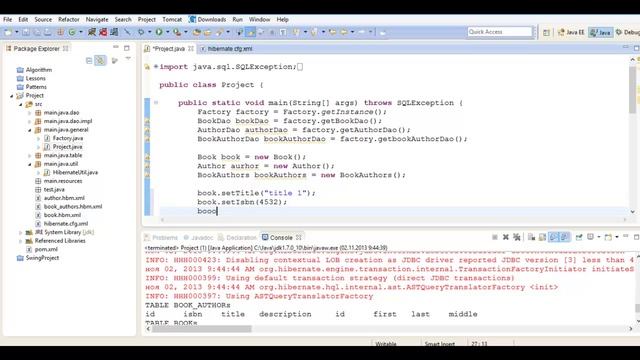Select Project.java in Package Explorer
This screenshot has height=360, width=640.
[x=67, y=147]
